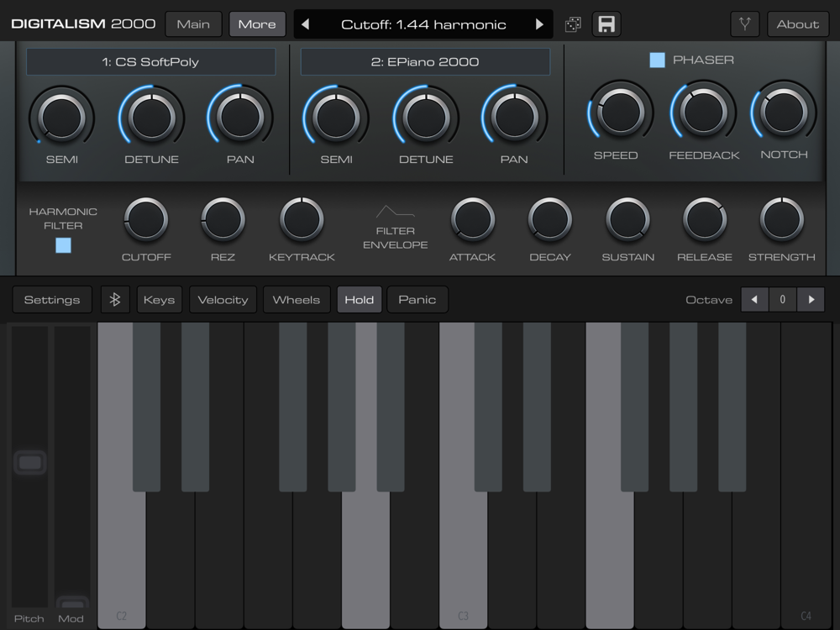Open the About page

[x=798, y=24]
